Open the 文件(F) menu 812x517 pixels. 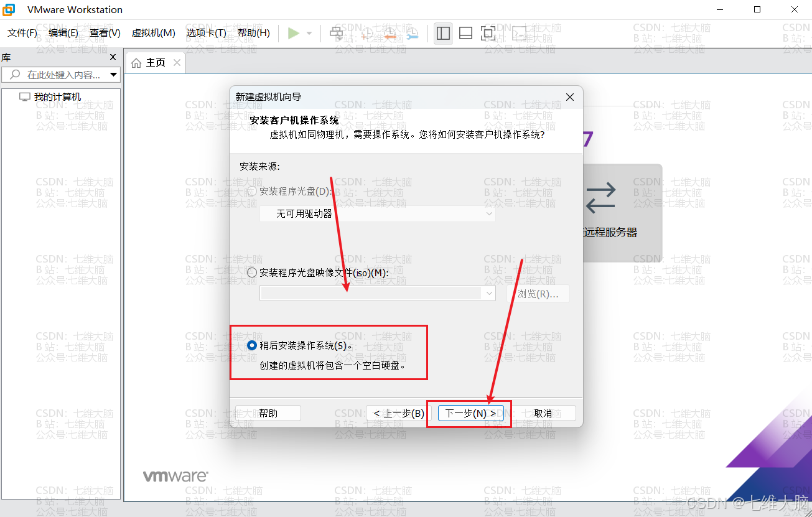click(22, 33)
